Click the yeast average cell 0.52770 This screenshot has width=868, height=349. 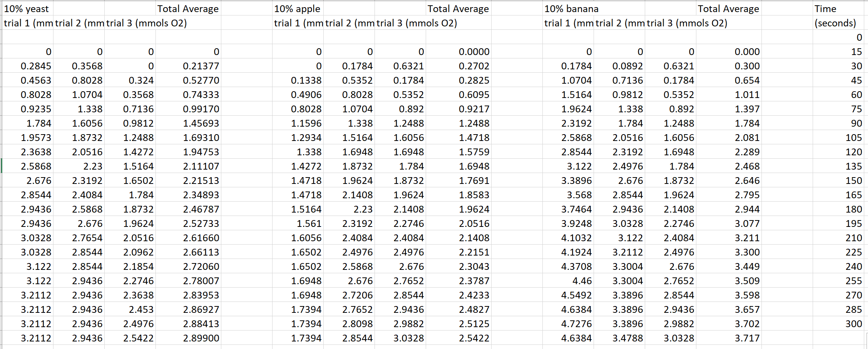point(188,80)
